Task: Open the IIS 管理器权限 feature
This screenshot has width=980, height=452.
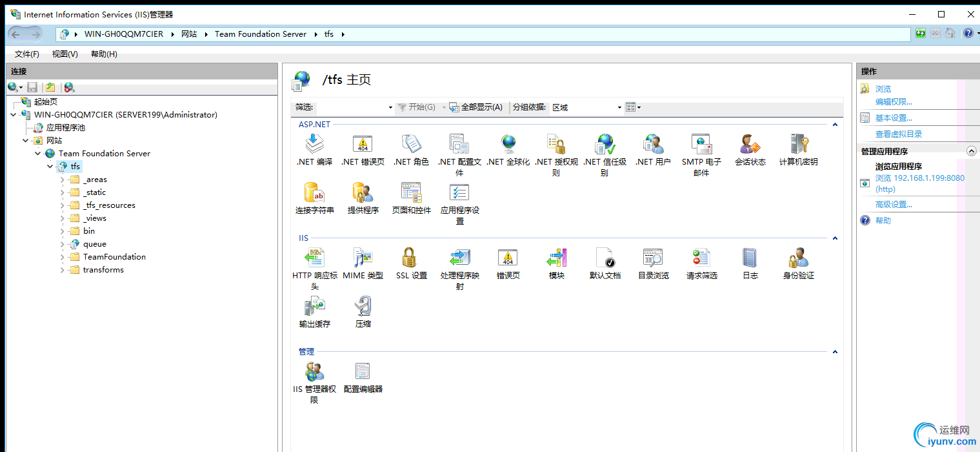Action: (315, 382)
